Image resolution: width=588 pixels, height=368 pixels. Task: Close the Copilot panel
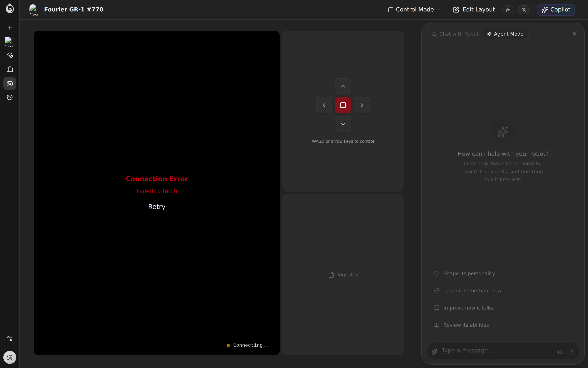click(574, 34)
